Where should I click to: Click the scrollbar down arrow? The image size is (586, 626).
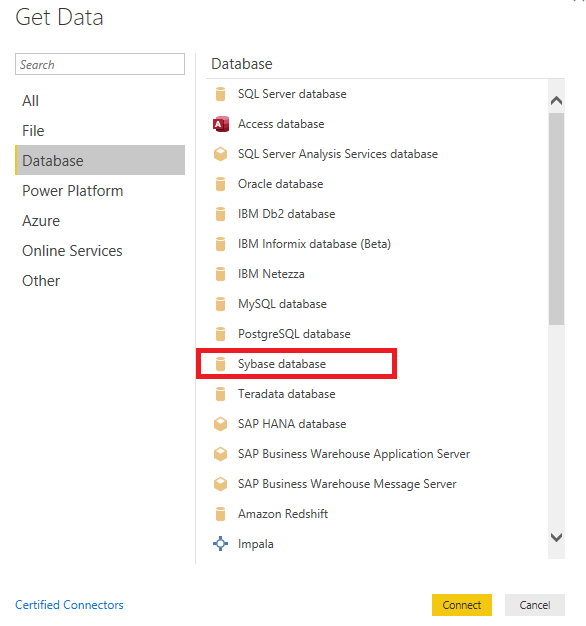tap(556, 537)
